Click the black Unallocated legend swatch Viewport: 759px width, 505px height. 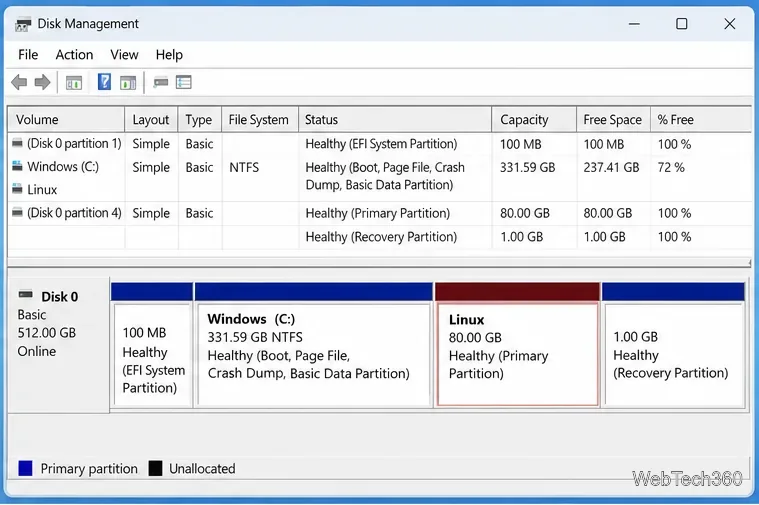[x=155, y=468]
